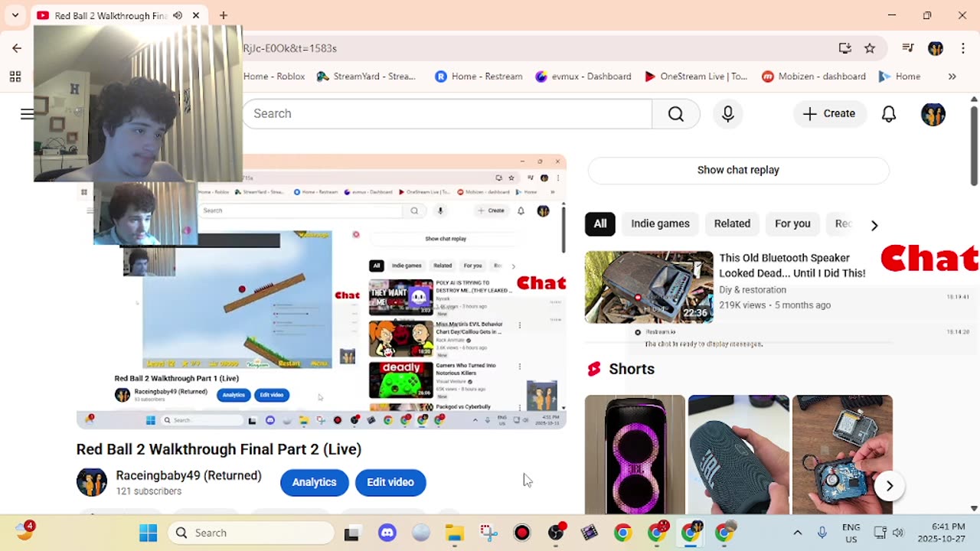Open Home - Restream bookmark
This screenshot has width=980, height=551.
tap(479, 77)
